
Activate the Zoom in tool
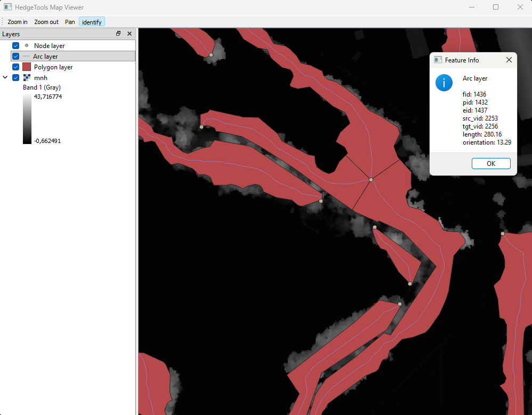point(18,22)
